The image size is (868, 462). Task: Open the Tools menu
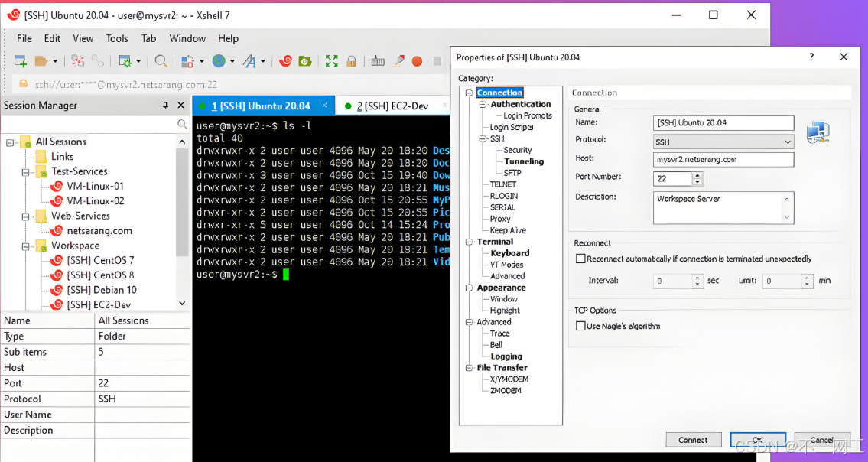pos(117,38)
